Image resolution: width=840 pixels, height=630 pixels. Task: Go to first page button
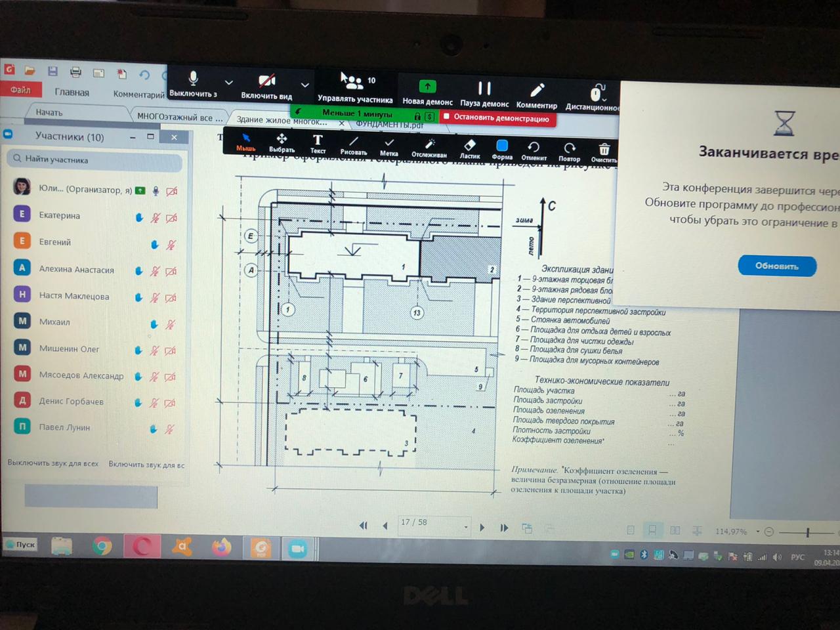click(x=364, y=526)
